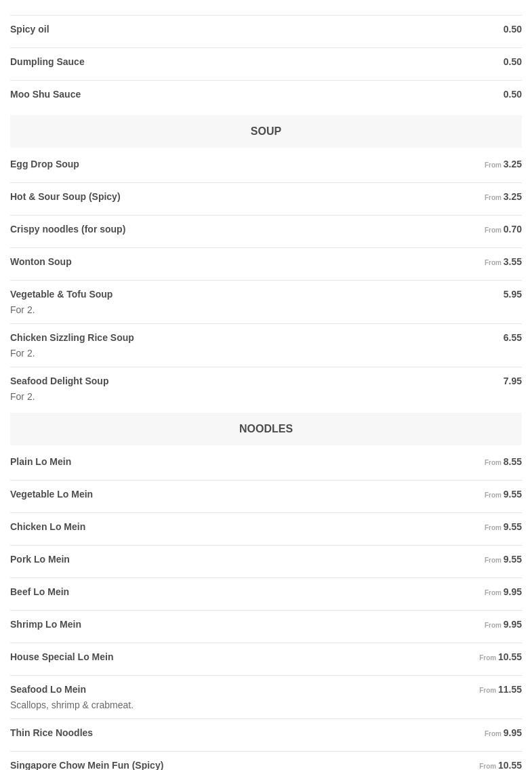This screenshot has width=532, height=770.
Task: Open Plain Lo Mein options
Action: (x=41, y=462)
